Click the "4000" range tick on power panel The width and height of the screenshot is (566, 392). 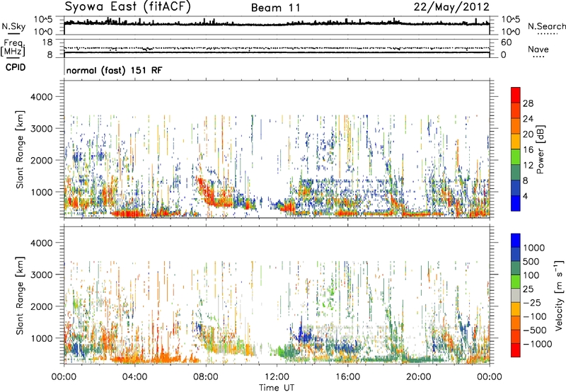tap(42, 97)
